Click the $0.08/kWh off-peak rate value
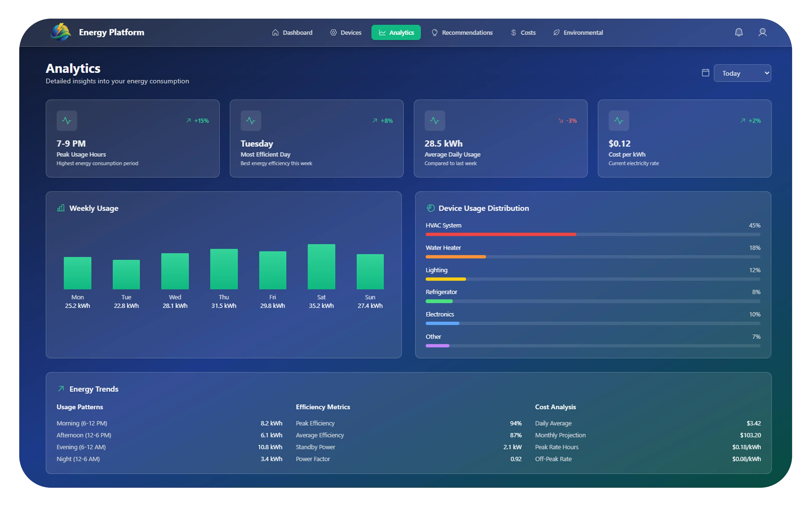Screen dimensions: 812x507 (746, 459)
